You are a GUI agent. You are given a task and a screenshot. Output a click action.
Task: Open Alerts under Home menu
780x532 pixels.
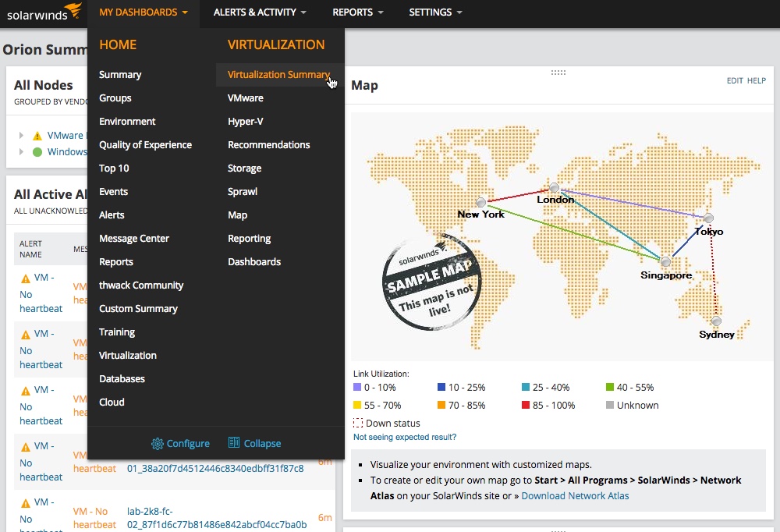pos(112,215)
